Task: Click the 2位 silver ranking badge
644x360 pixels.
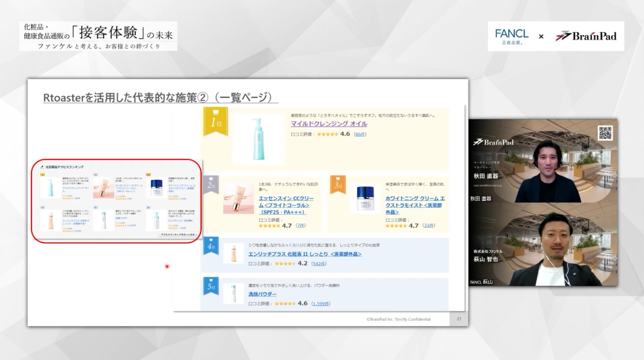Action: [x=211, y=183]
